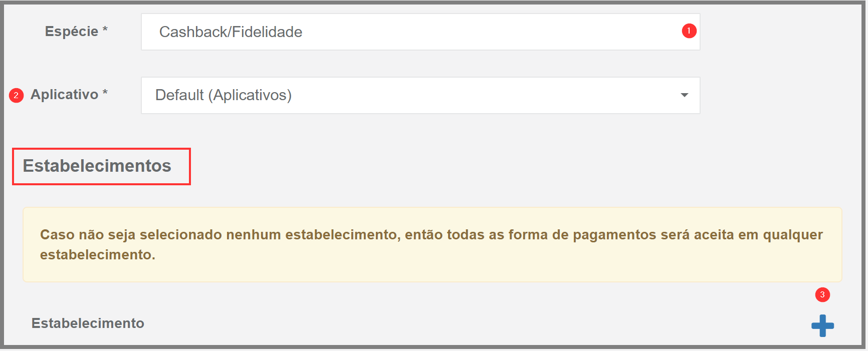
Task: Click the required asterisk next to Aplicativo
Action: coord(105,93)
